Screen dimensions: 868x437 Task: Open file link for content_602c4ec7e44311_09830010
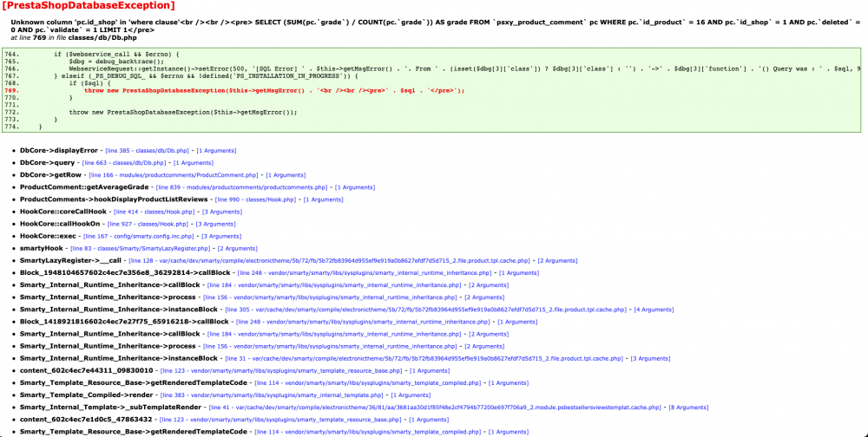point(280,370)
